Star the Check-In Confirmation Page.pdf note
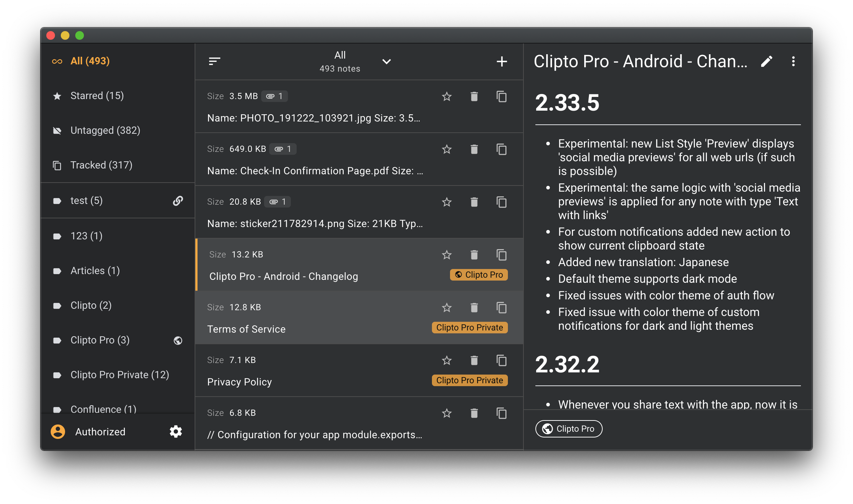The height and width of the screenshot is (504, 853). pos(447,149)
